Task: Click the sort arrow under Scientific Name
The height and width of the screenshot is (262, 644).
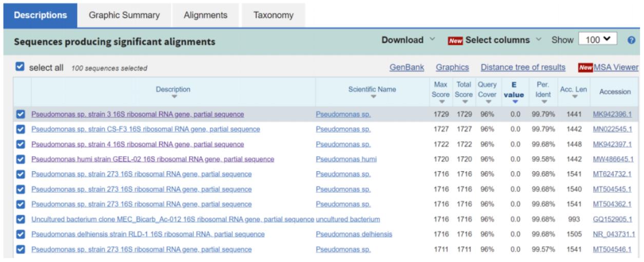Action: (x=373, y=96)
